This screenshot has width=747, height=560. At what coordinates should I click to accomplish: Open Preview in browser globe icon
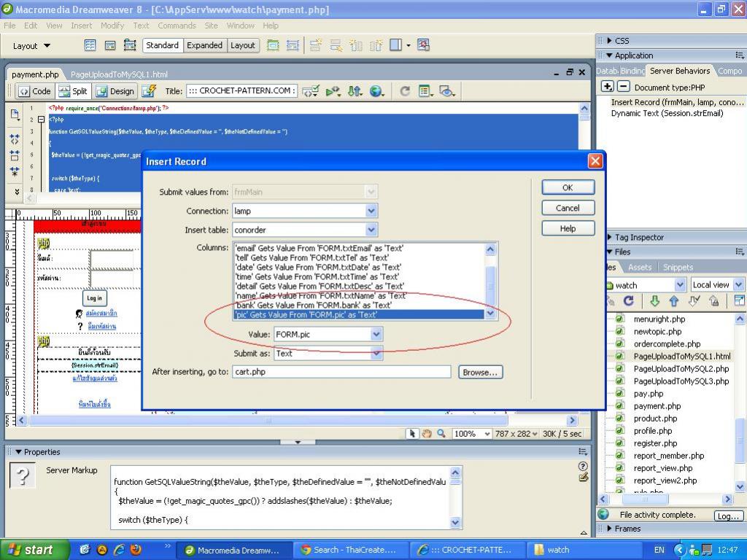(x=376, y=91)
